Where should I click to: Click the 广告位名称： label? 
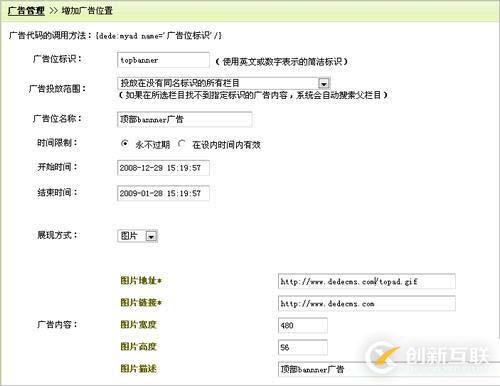tap(57, 118)
